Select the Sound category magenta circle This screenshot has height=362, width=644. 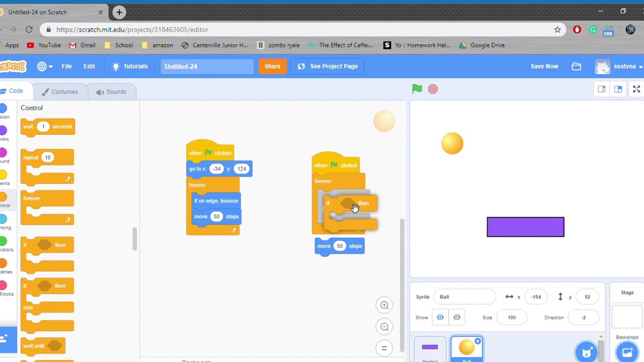coord(3,153)
